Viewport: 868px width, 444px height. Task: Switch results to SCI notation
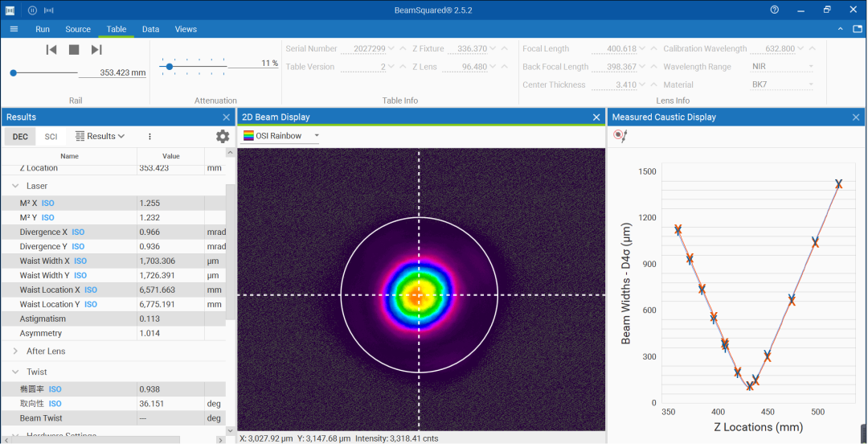51,137
